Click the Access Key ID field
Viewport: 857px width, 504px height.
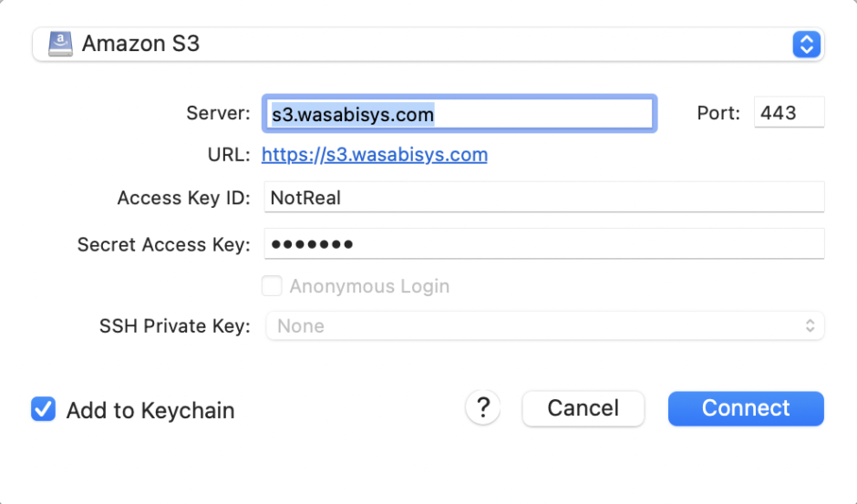click(x=543, y=197)
